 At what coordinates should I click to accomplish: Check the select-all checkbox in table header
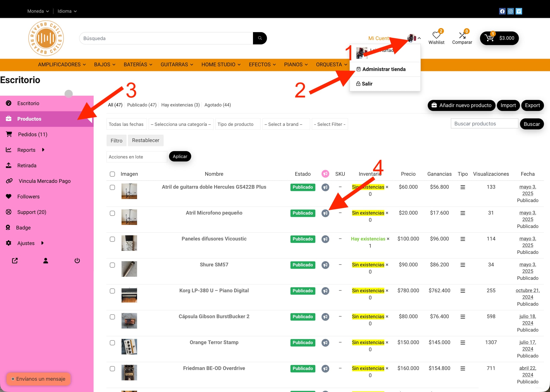(112, 174)
